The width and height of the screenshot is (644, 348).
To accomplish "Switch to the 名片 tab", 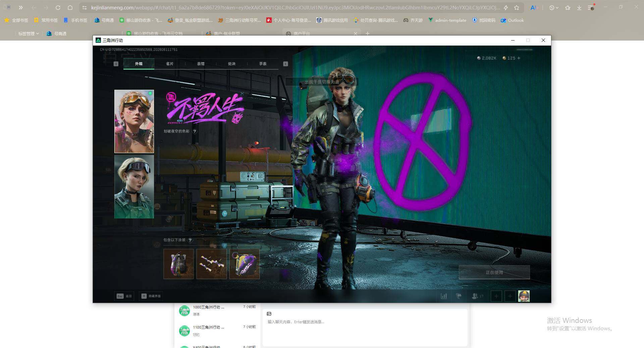I will 170,64.
